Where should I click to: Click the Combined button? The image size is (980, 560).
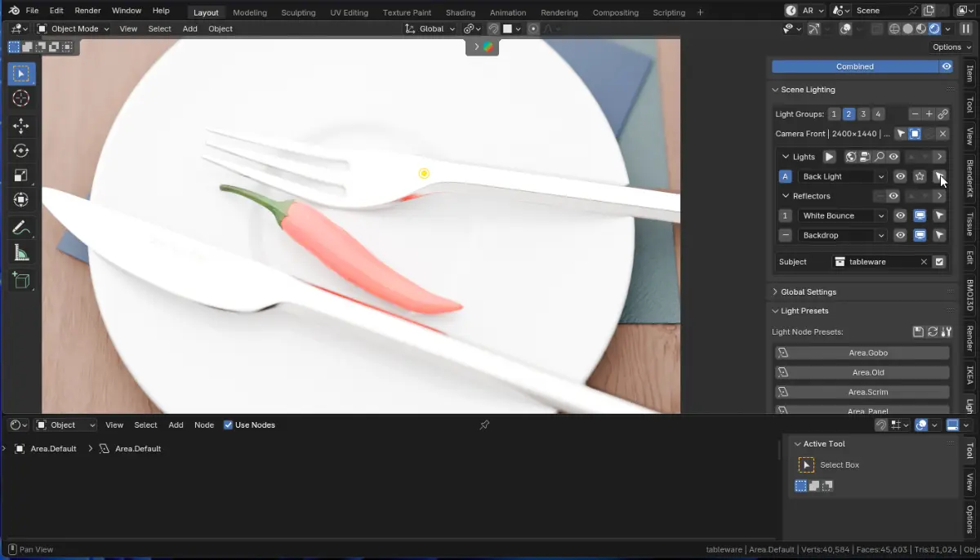tap(855, 67)
